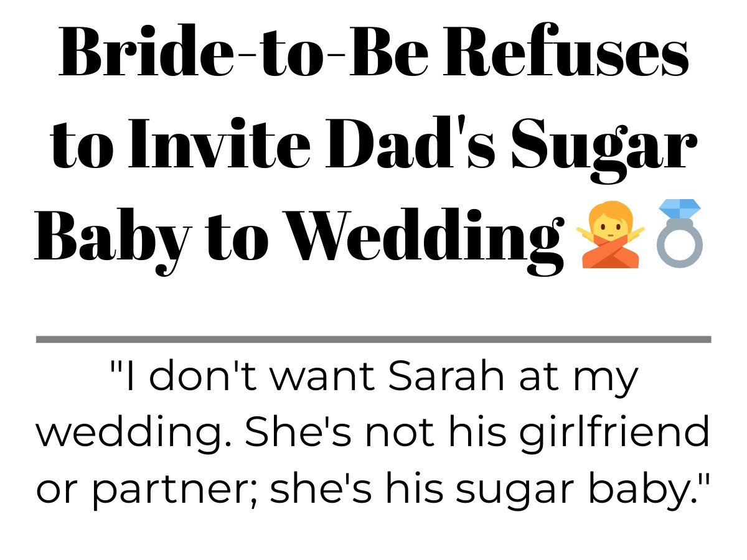Click the gray horizontal divider line
The height and width of the screenshot is (560, 747).
click(374, 339)
